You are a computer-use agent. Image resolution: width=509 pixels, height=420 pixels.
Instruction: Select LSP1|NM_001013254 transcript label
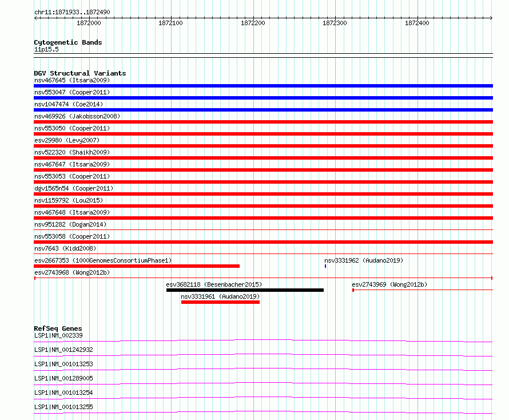pos(63,393)
